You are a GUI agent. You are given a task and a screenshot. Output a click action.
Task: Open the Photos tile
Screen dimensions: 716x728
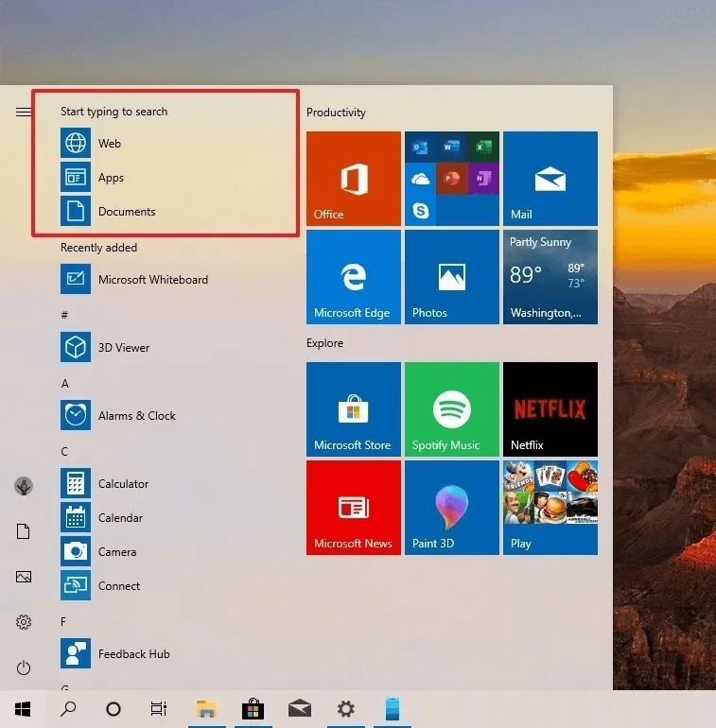452,277
